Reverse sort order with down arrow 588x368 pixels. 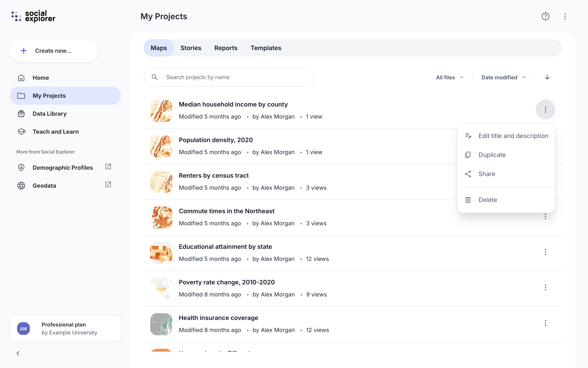(547, 77)
